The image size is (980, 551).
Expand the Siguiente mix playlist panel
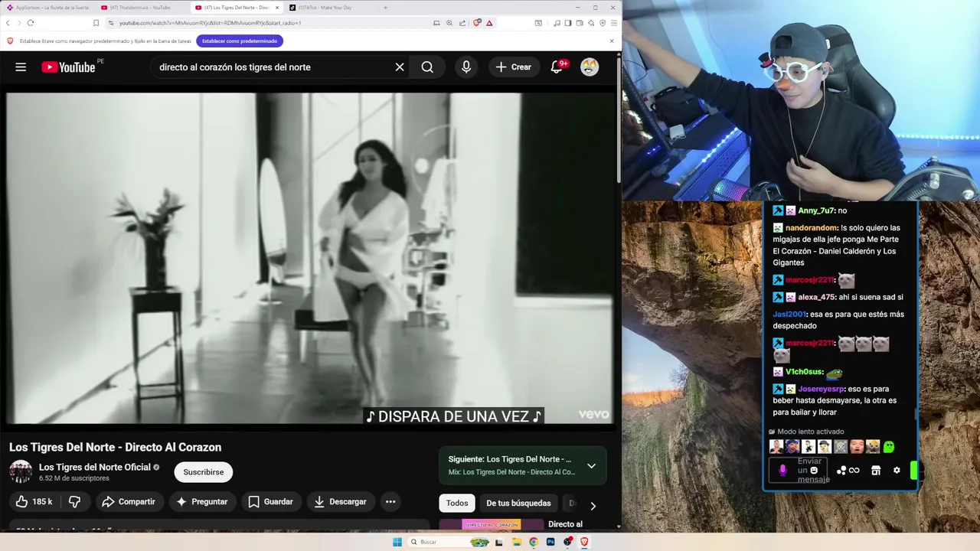click(x=591, y=465)
